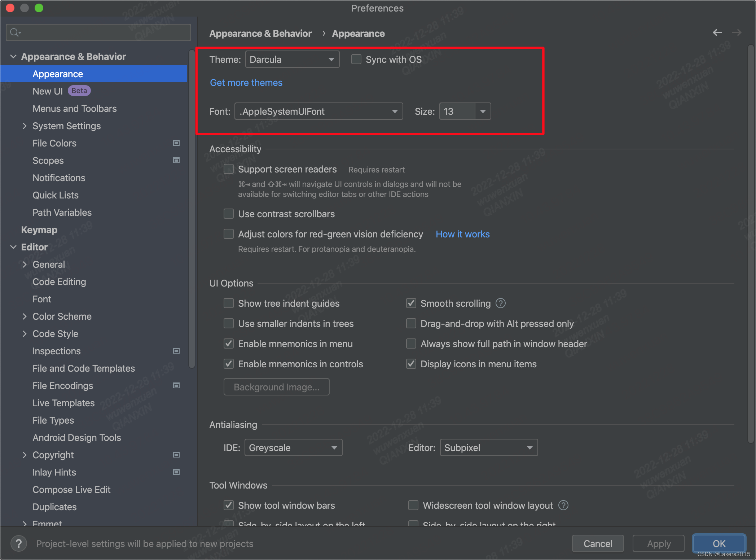The height and width of the screenshot is (560, 756).
Task: Enable Support screen readers option
Action: [229, 170]
